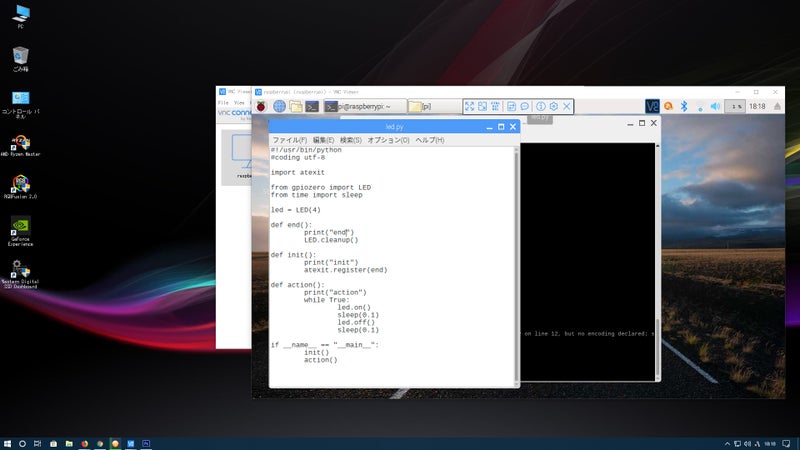Open the 編集(E) menu
Screen dimensions: 800x450
pos(323,140)
